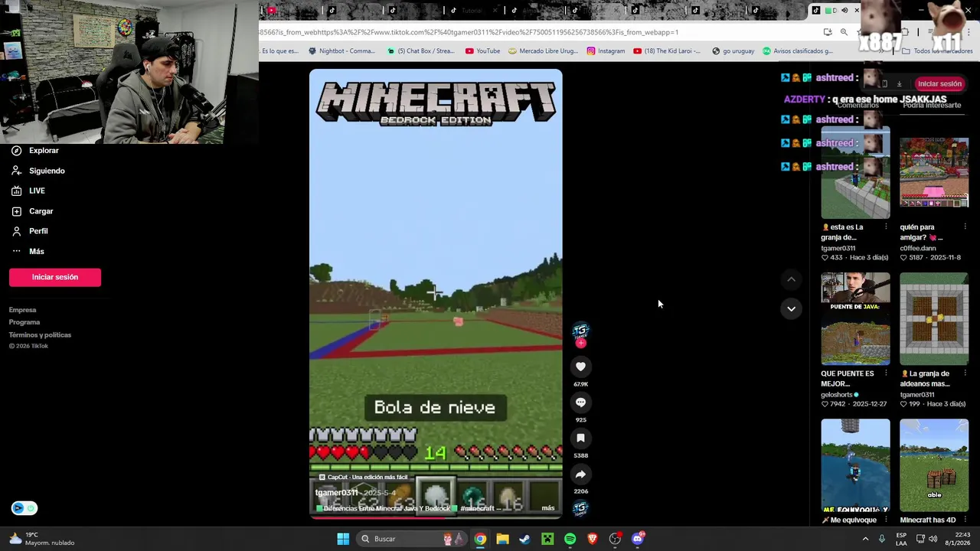Expand video description with más
The image size is (980, 551).
(x=548, y=508)
